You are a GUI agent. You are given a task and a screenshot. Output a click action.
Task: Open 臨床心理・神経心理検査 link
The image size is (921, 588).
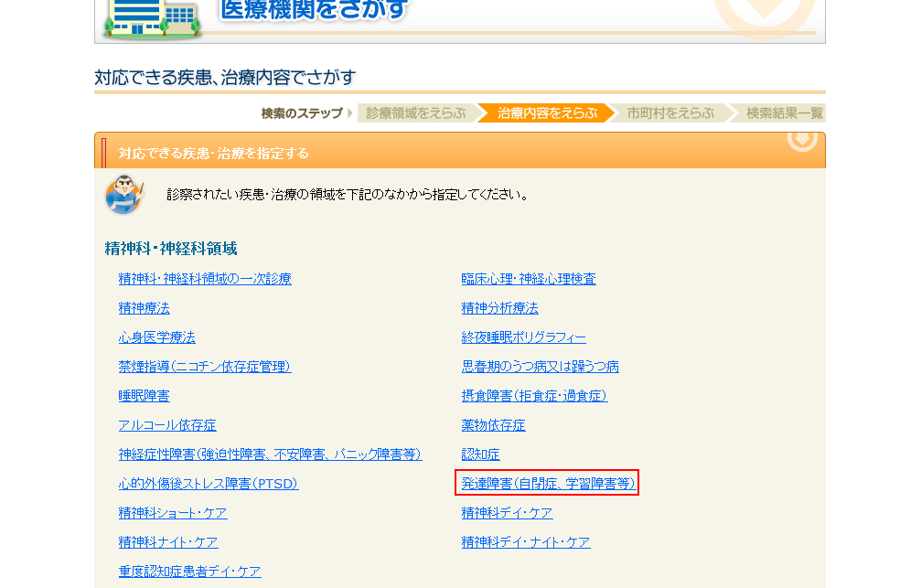529,278
